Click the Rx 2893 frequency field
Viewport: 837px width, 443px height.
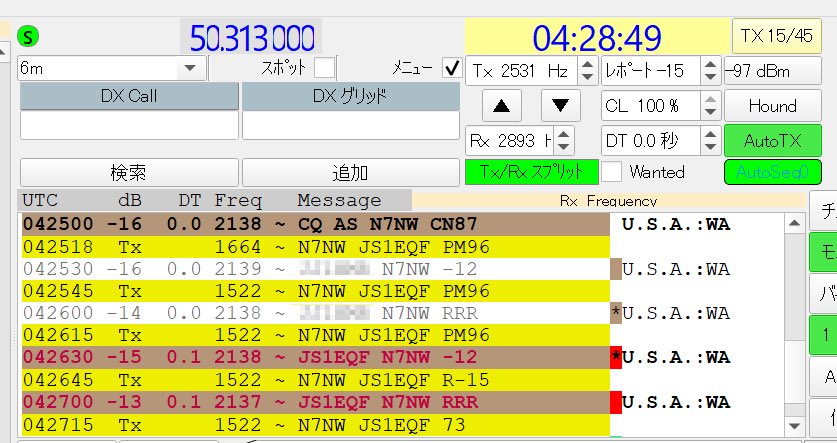coord(510,141)
